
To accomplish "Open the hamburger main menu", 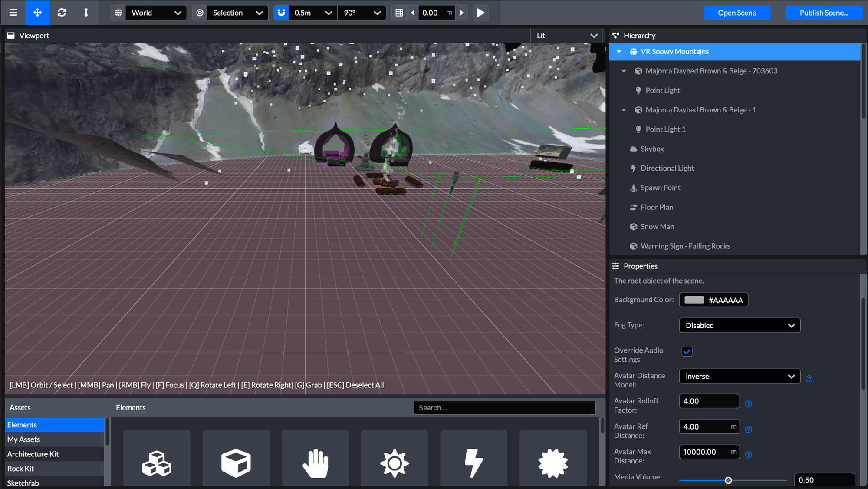I will coord(13,13).
